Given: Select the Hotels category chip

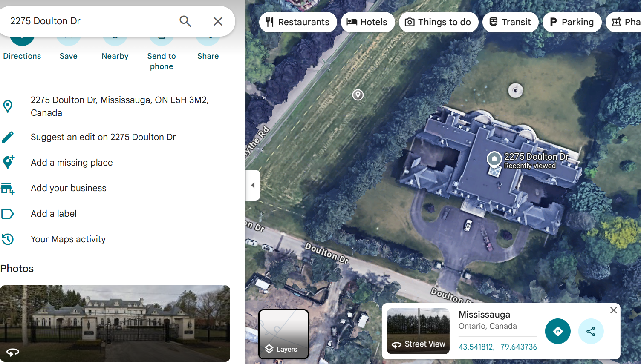Looking at the screenshot, I should click(x=367, y=22).
